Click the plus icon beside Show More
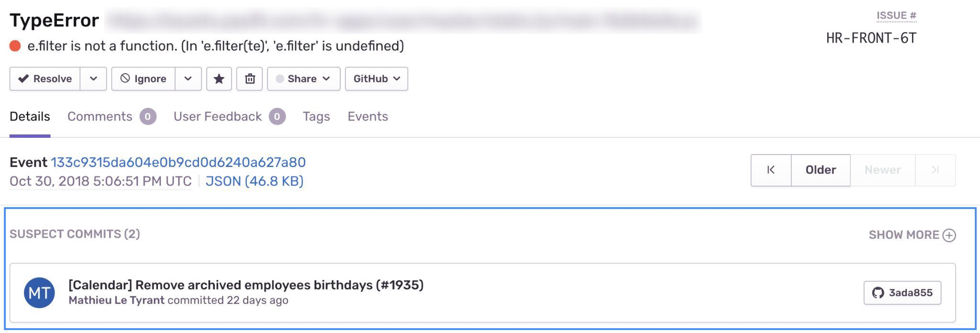This screenshot has height=333, width=980. (949, 235)
